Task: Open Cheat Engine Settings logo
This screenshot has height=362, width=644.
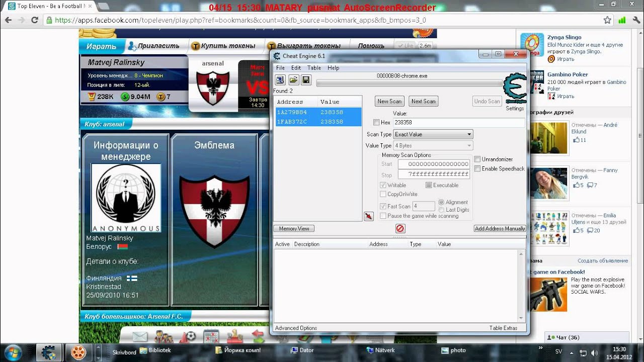Action: (515, 89)
